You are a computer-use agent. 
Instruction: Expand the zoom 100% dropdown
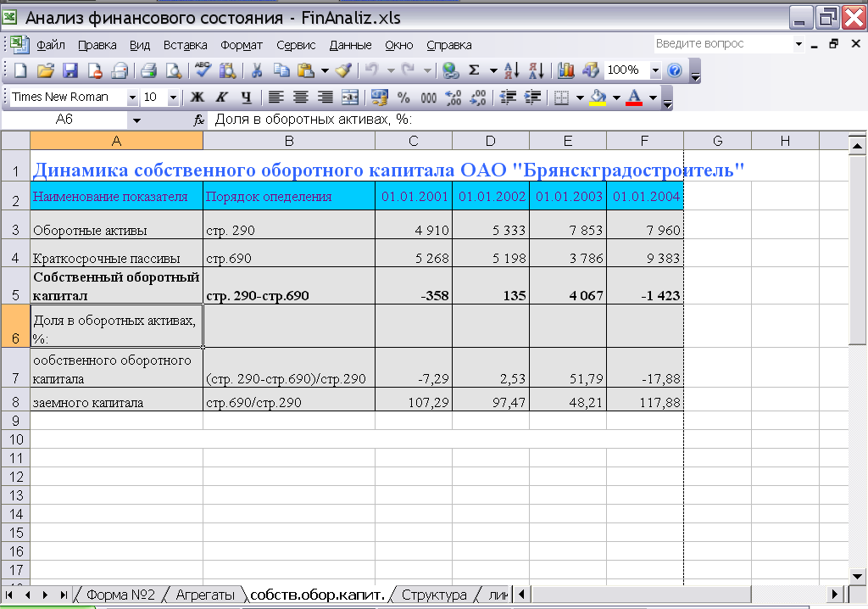click(655, 70)
